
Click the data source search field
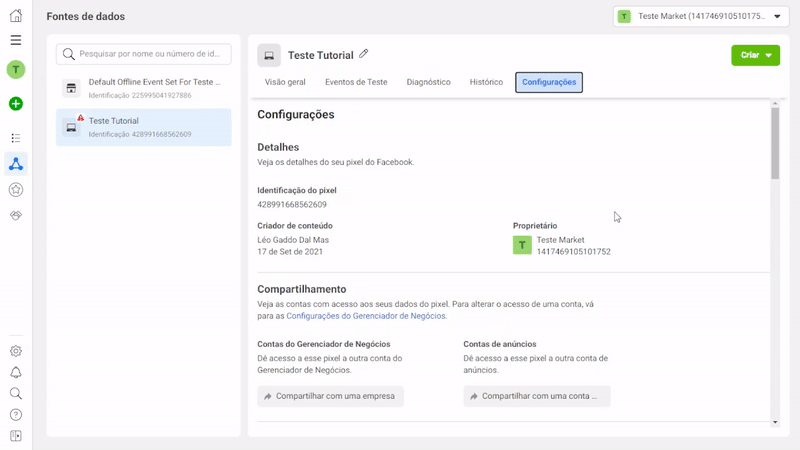point(143,54)
